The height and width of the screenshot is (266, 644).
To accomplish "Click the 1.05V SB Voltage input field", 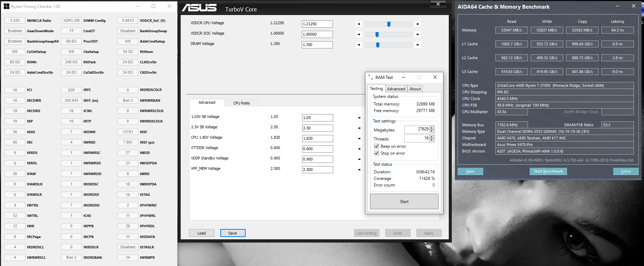I will click(318, 118).
